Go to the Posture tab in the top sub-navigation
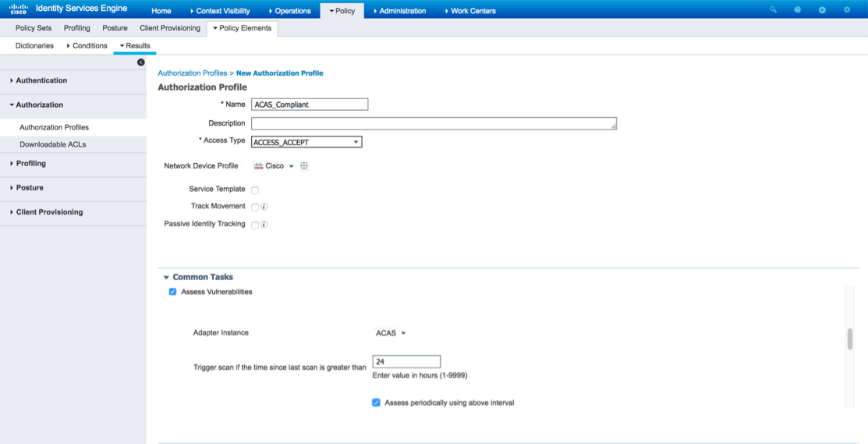Viewport: 868px width, 444px height. click(x=115, y=27)
